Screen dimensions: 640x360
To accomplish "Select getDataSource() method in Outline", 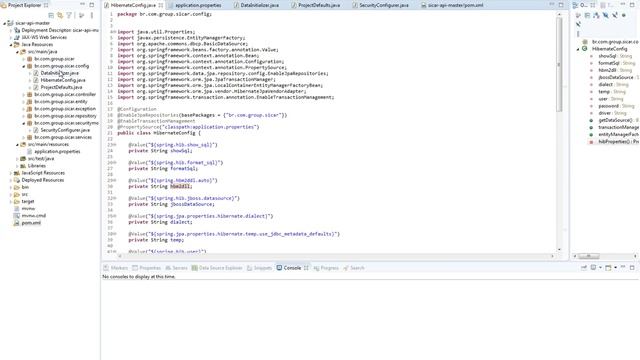I will (616, 120).
